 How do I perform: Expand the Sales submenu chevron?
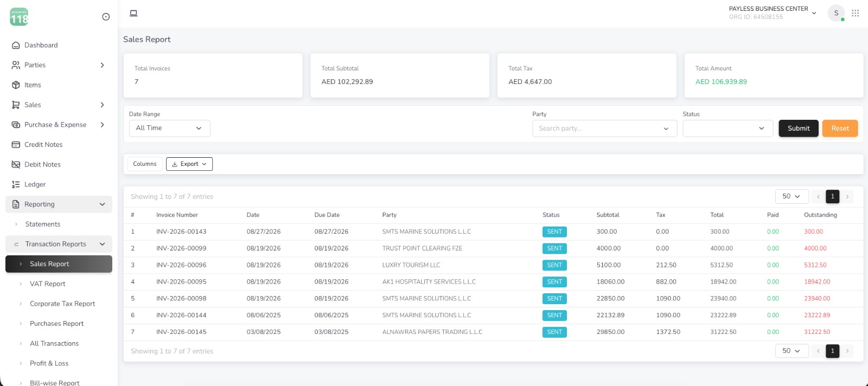point(102,105)
